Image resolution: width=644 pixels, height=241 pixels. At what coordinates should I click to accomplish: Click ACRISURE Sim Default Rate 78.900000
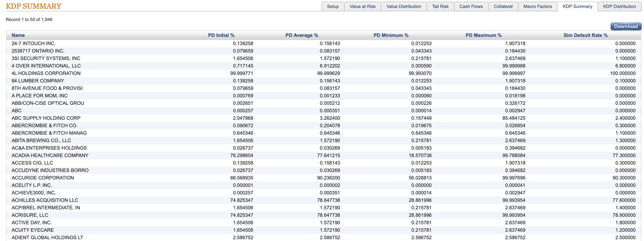[x=623, y=215]
